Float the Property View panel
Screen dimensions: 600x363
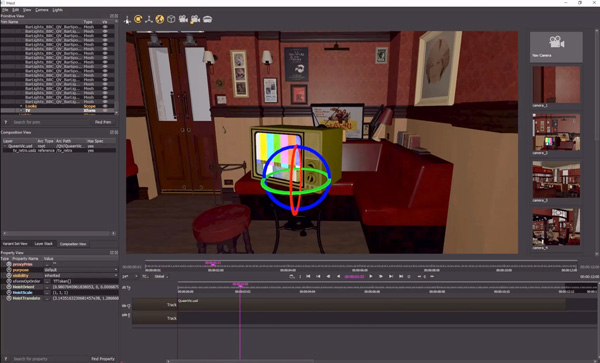coord(112,253)
